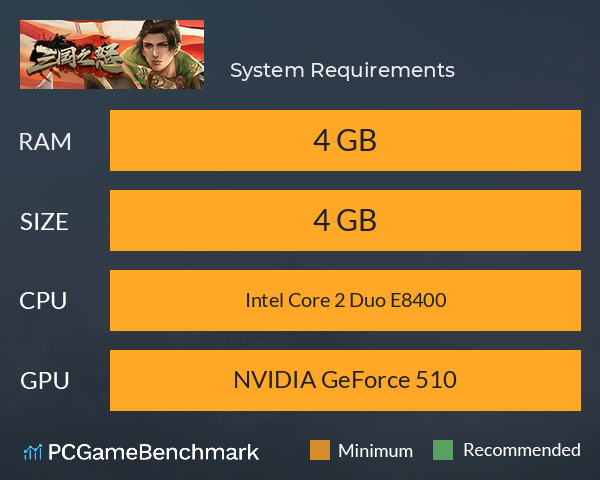Click the 4 GB text in RAM bar

coord(345,140)
